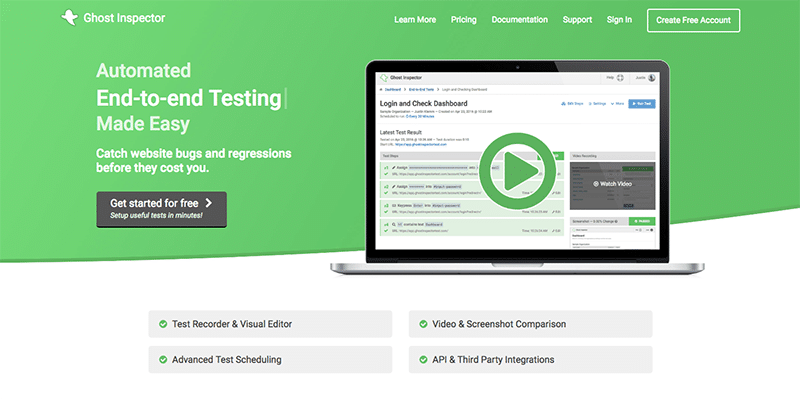Open the Pricing page
The width and height of the screenshot is (800, 399).
[463, 20]
